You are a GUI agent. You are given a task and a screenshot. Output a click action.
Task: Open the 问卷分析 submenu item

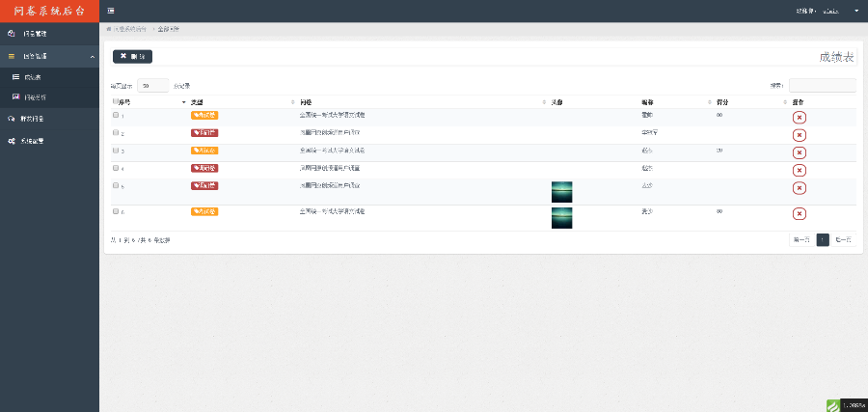pyautogui.click(x=50, y=96)
